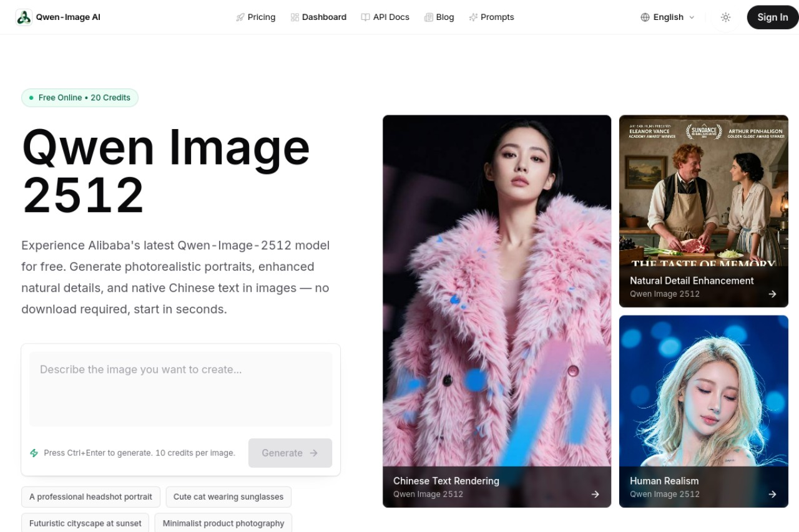Choose 'Minimalist product photography' prompt chip
This screenshot has height=532, width=799.
point(223,523)
